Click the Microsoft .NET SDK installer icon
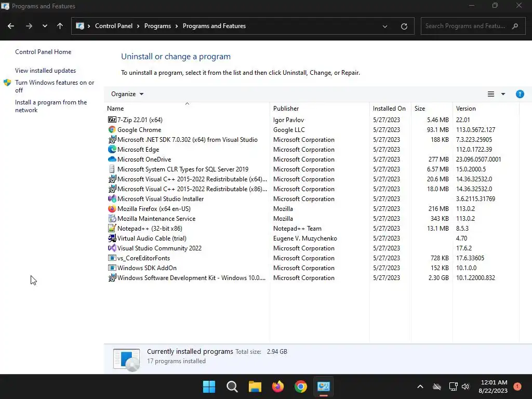The image size is (532, 399). [x=112, y=139]
